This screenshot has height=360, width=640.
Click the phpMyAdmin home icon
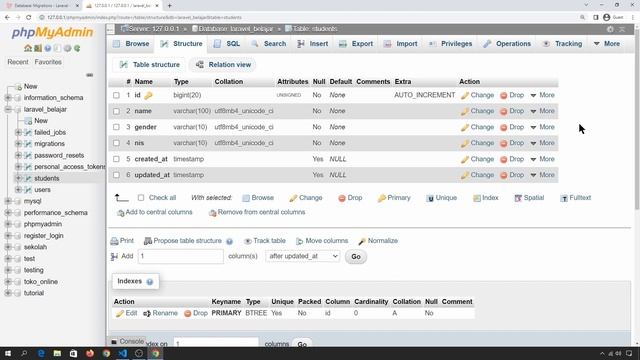click(28, 48)
